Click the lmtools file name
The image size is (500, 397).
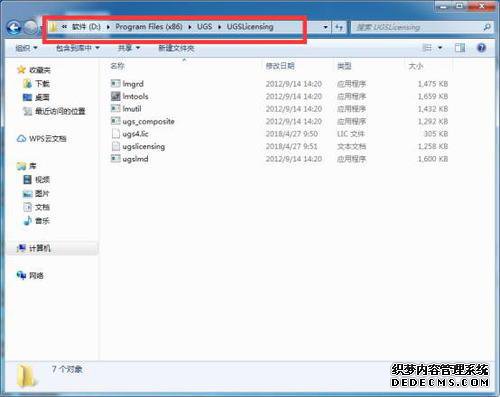[x=135, y=96]
